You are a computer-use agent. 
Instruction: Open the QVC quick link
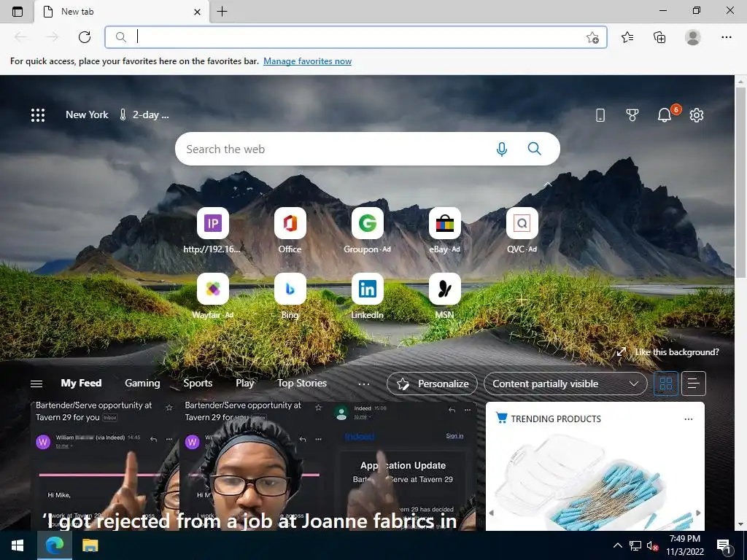tap(522, 230)
